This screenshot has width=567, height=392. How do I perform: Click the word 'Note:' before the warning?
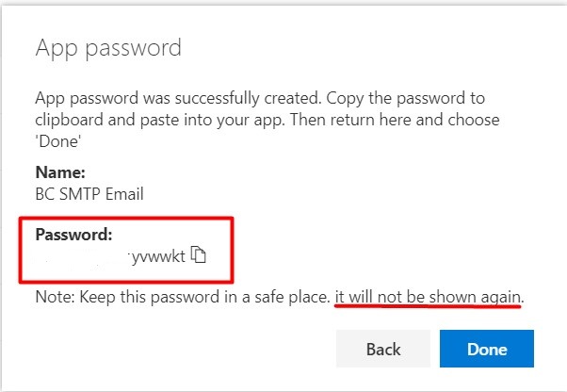pyautogui.click(x=54, y=297)
